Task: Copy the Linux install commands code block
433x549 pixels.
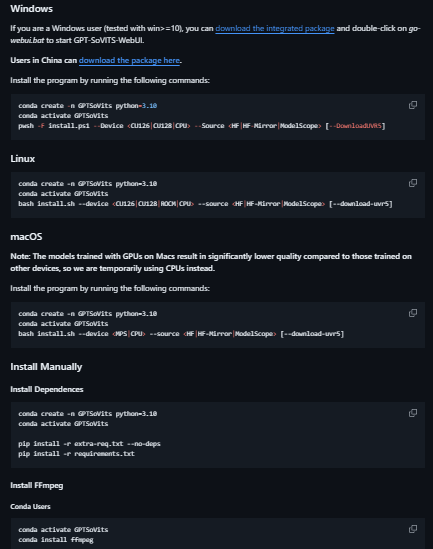Action: (x=413, y=183)
